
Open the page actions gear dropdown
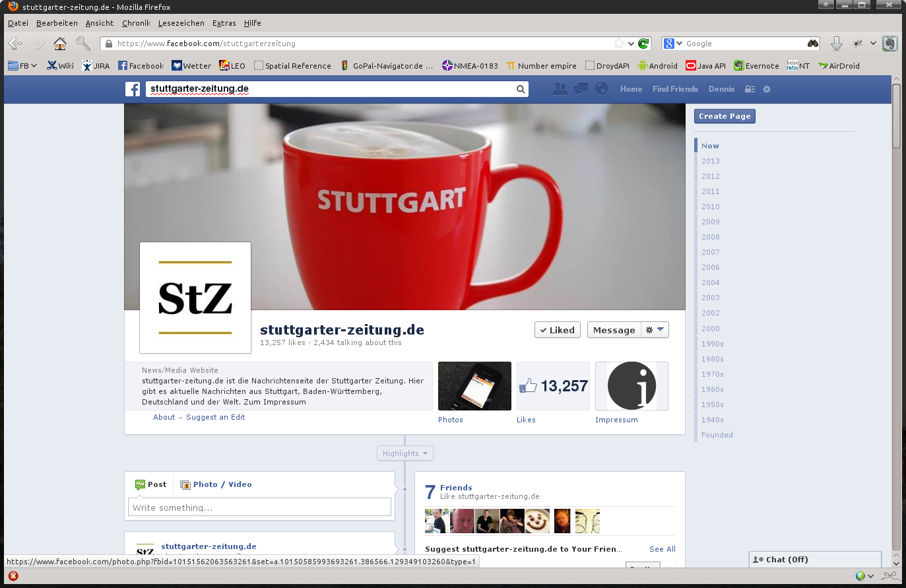[x=655, y=330]
